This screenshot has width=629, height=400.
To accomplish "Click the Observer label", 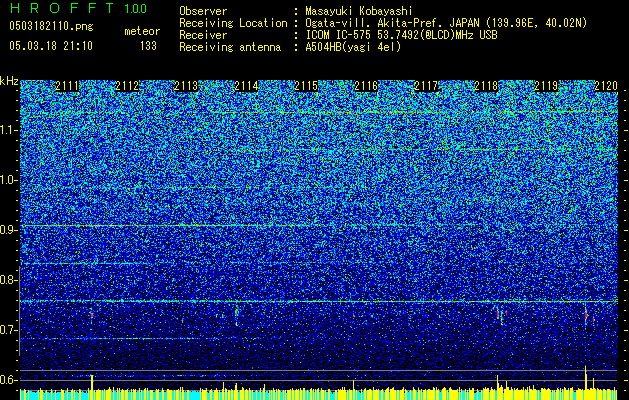I will click(x=203, y=11).
